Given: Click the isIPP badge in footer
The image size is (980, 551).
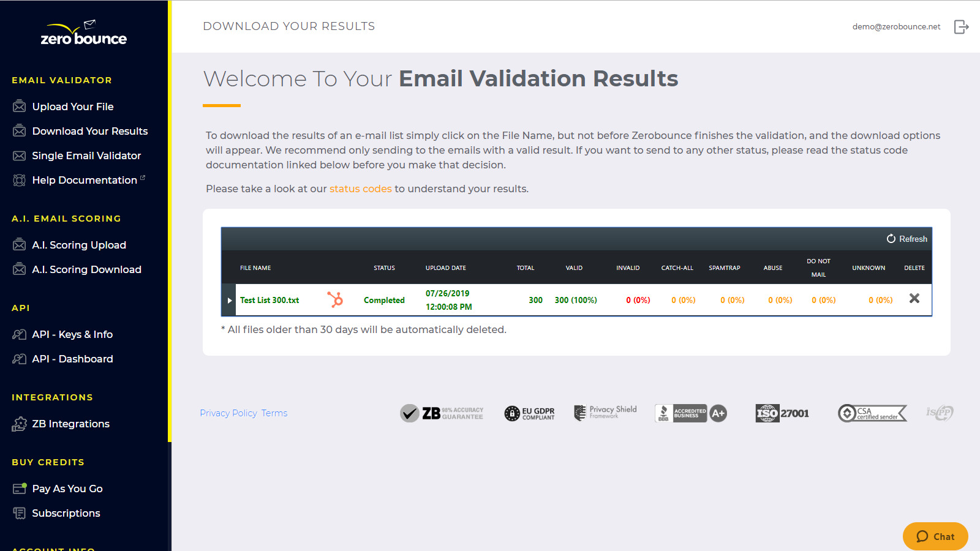Looking at the screenshot, I should (940, 413).
